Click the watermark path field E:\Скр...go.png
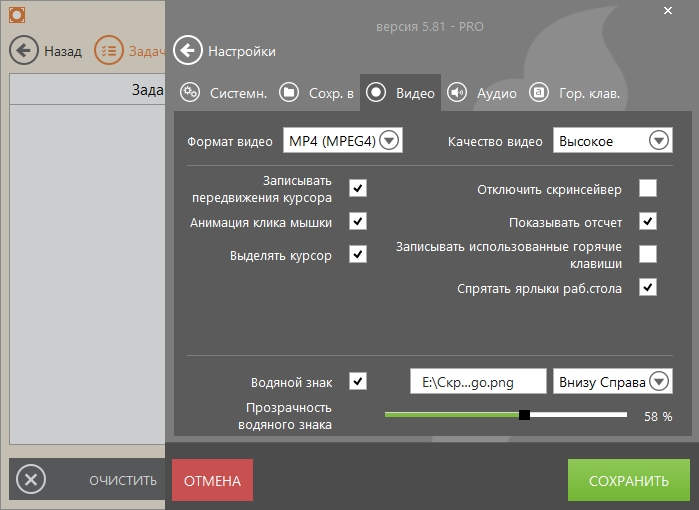Viewport: 699px width, 510px height. point(478,381)
